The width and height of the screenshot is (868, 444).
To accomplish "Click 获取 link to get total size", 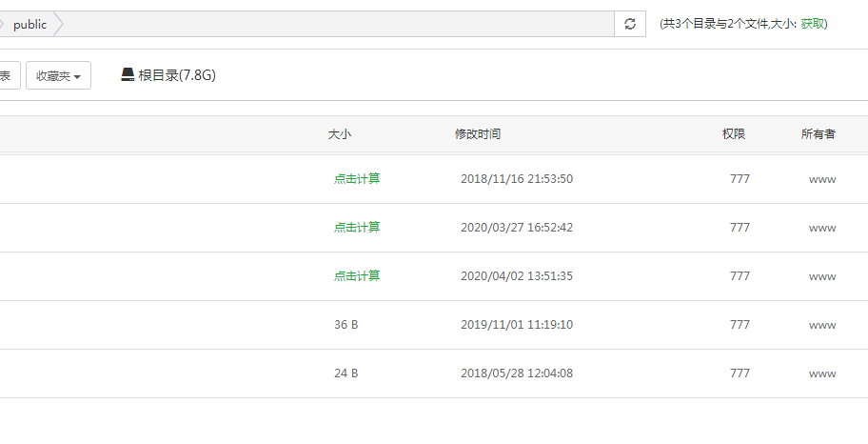I will (814, 24).
